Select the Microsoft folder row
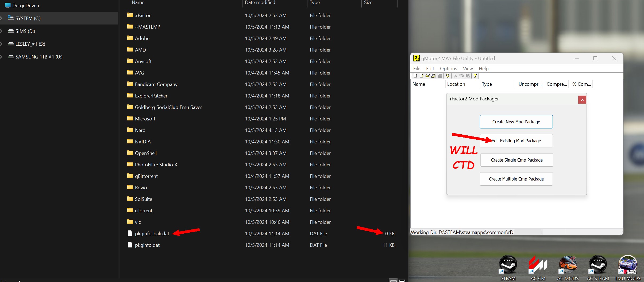 pos(262,119)
